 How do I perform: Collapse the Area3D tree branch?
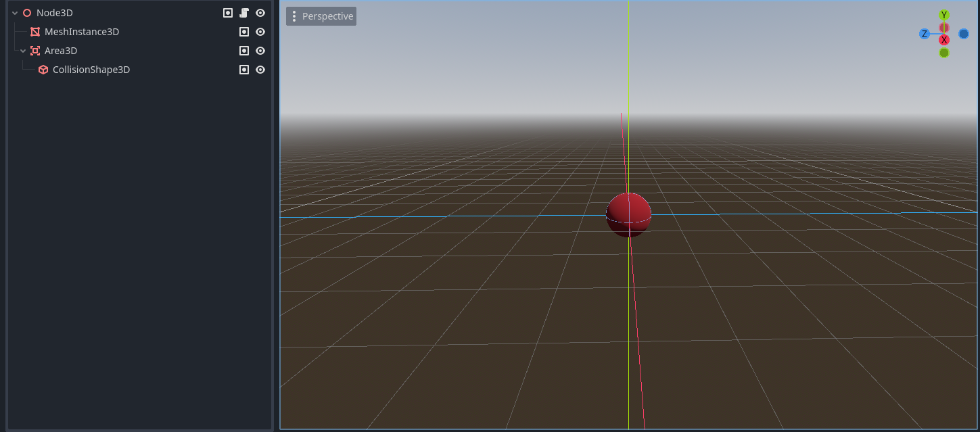(x=23, y=51)
